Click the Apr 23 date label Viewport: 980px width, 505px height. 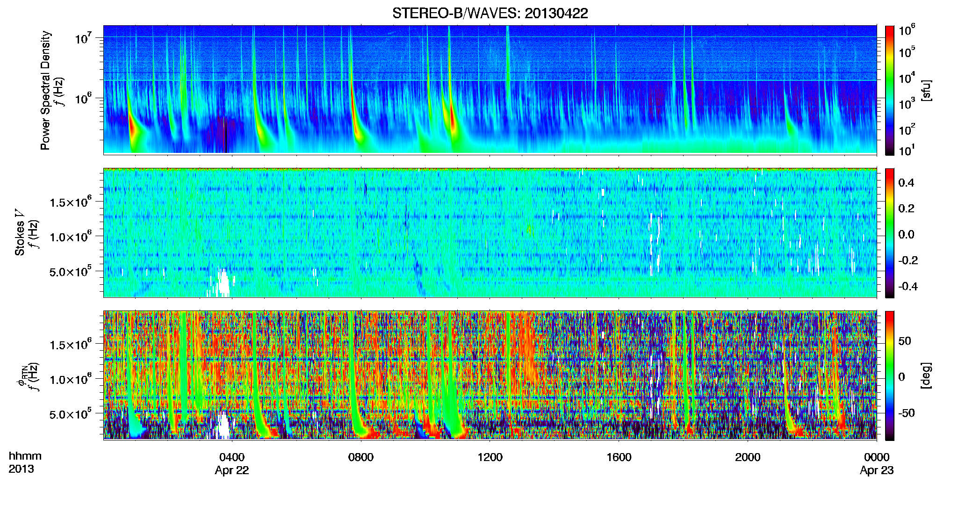click(877, 470)
